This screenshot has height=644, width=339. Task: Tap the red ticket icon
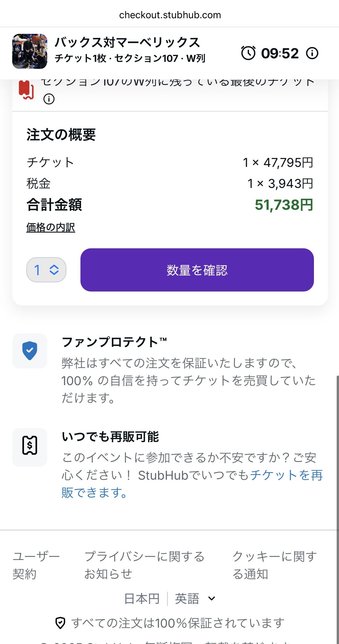point(26,90)
